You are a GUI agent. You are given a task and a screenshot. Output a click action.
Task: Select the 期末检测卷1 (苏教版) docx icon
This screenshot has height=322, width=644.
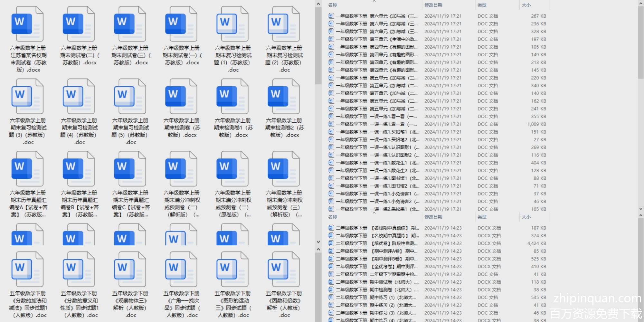[232, 97]
